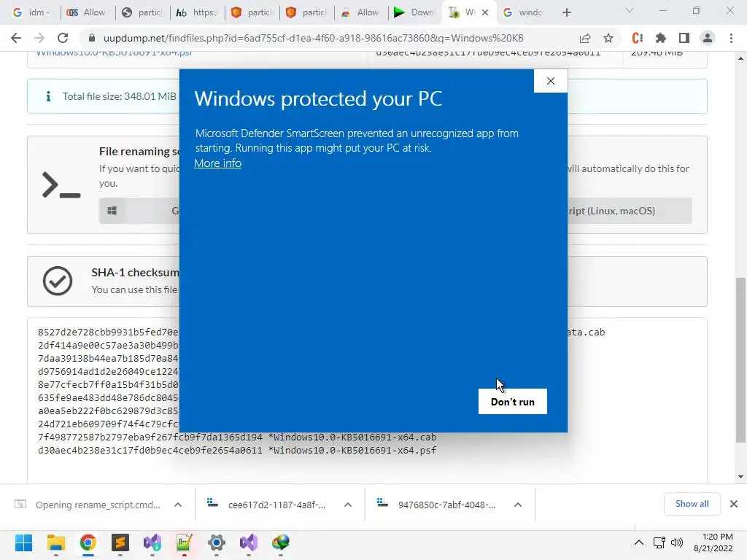
Task: Reload the uupdump page
Action: pos(63,38)
